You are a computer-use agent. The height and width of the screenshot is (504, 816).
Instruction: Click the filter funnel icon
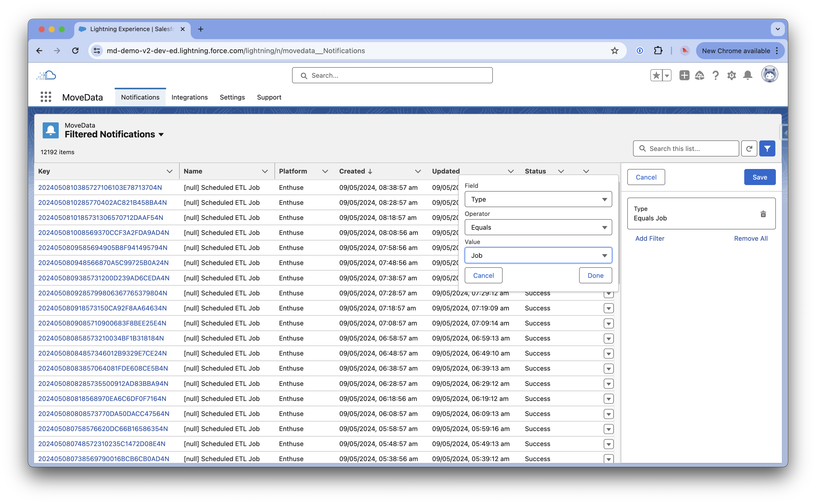point(767,149)
